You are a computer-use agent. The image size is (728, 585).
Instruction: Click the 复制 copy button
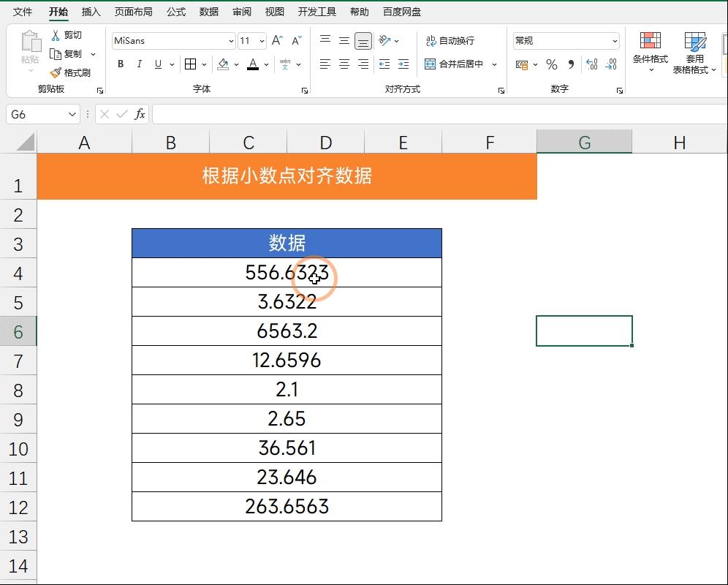[72, 53]
